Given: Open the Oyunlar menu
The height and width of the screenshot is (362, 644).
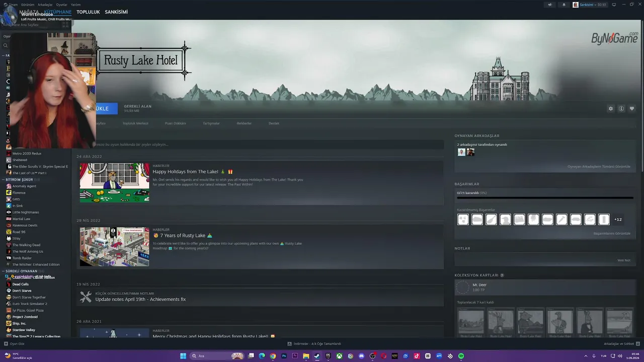Looking at the screenshot, I should click(61, 5).
